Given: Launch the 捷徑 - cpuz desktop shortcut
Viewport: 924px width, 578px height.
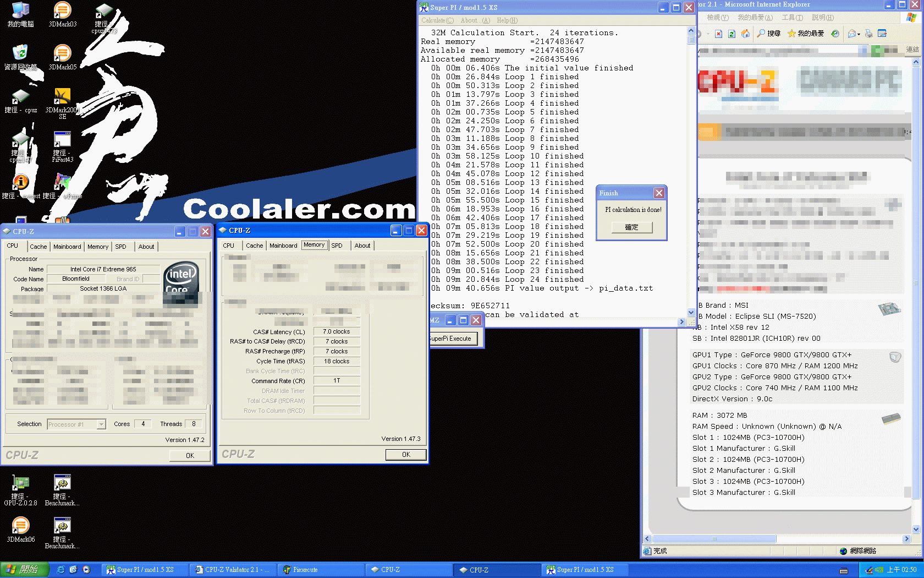Looking at the screenshot, I should [20, 101].
